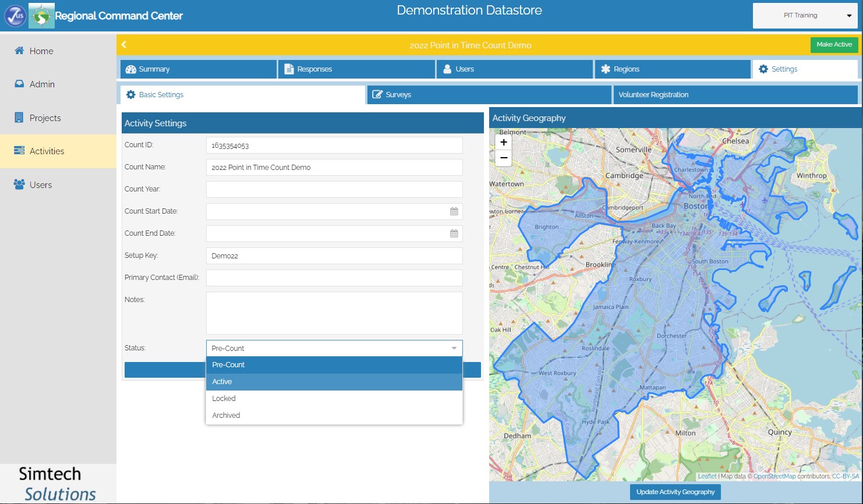Zoom in on the Activity Geography map
This screenshot has height=504, width=863.
[x=504, y=142]
